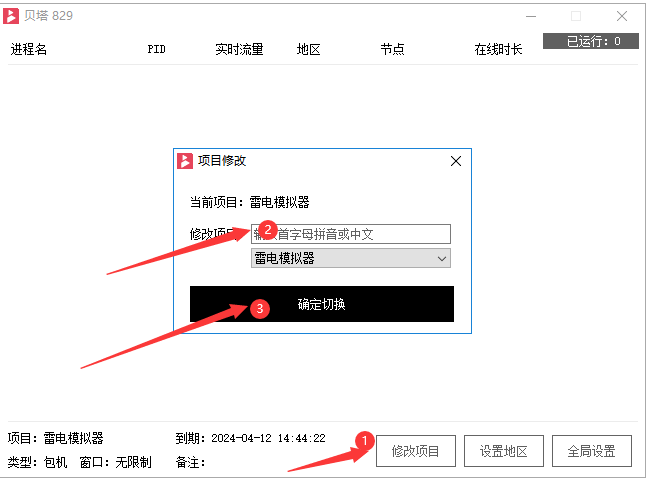Click the expiry date 2024-04-12 14:44:22
Image resolution: width=649 pixels, height=480 pixels.
point(268,438)
